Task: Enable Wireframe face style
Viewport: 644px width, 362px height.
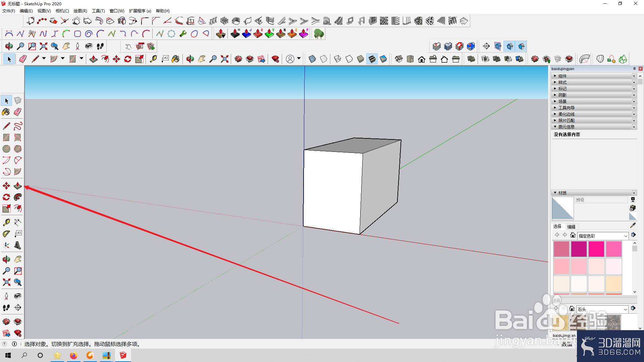Action: pyautogui.click(x=338, y=59)
